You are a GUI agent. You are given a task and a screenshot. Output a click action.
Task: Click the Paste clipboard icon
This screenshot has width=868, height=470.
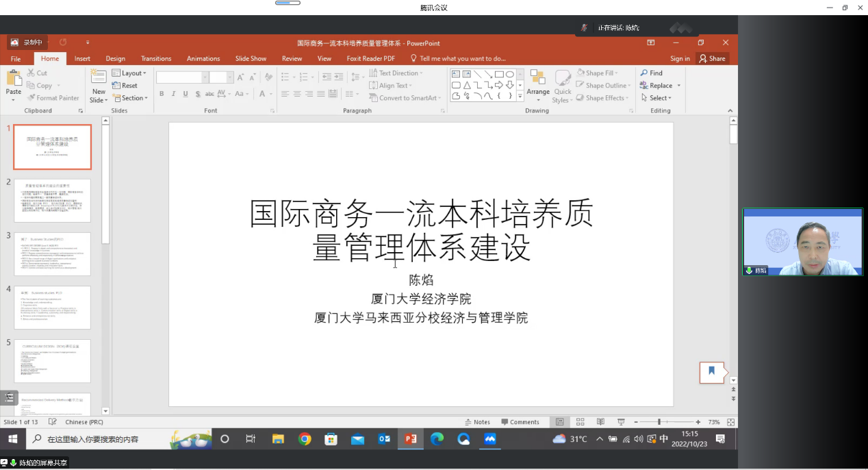click(x=14, y=78)
